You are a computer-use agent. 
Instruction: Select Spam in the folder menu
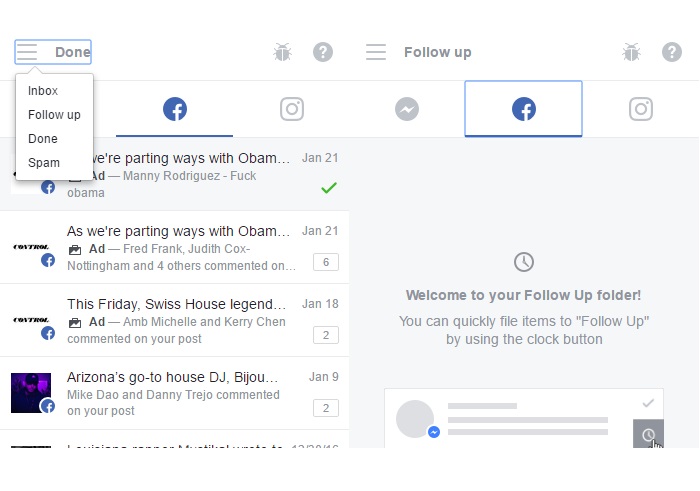coord(44,162)
